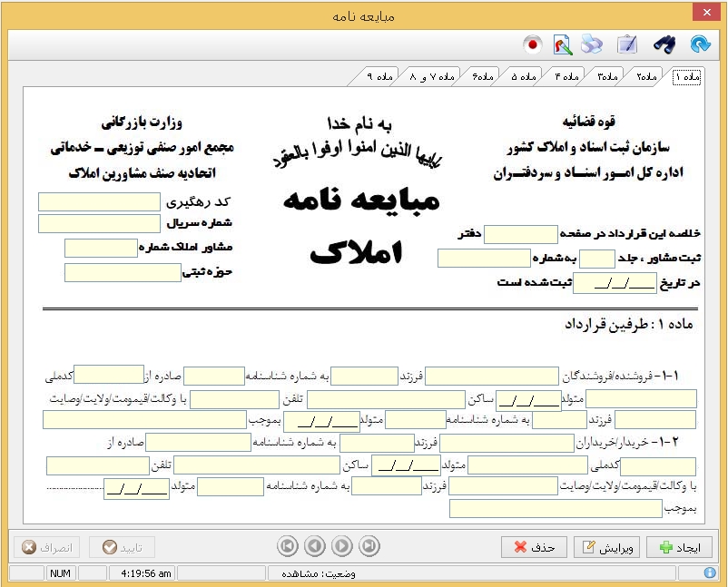This screenshot has width=728, height=587.
Task: Click the متولد date field in bottom buyer row
Action: tap(136, 488)
